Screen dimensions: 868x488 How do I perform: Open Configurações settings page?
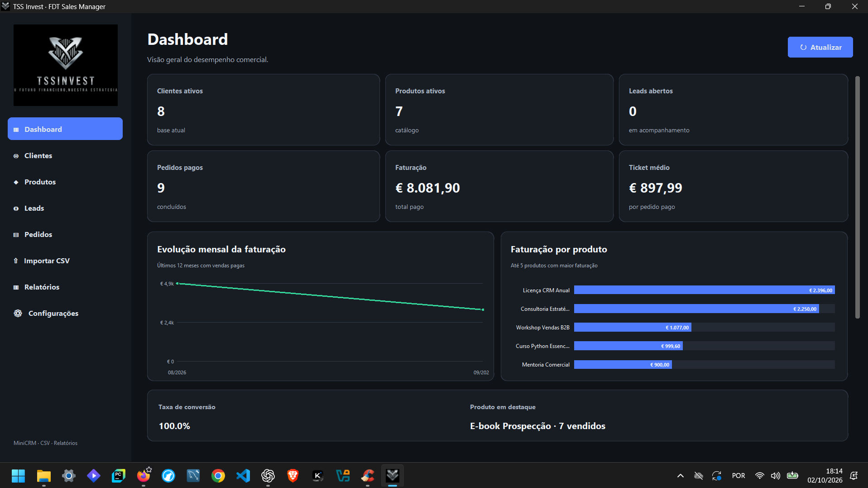point(65,313)
